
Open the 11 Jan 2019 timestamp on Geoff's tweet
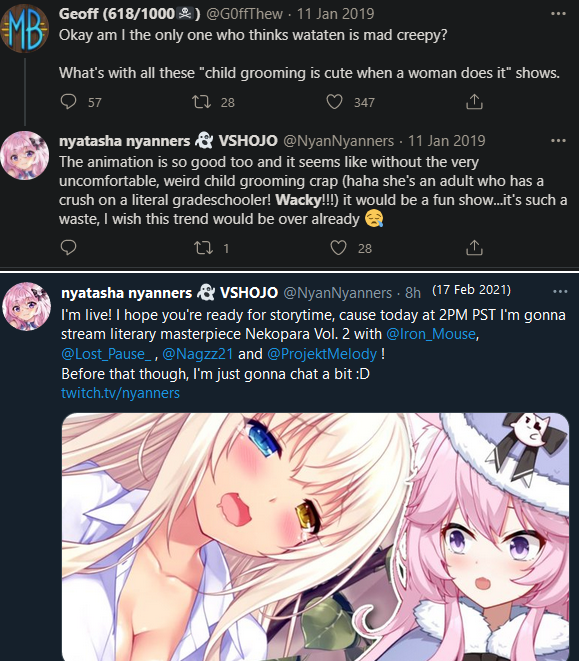[335, 14]
